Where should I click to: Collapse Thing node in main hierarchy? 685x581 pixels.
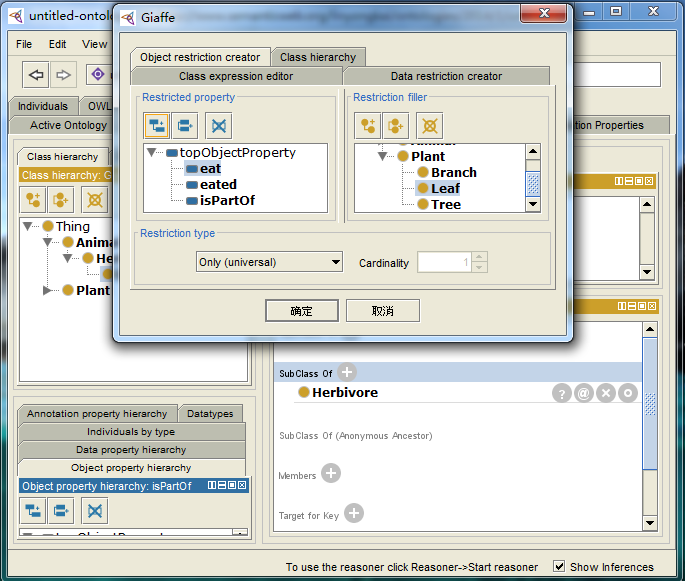(x=28, y=226)
